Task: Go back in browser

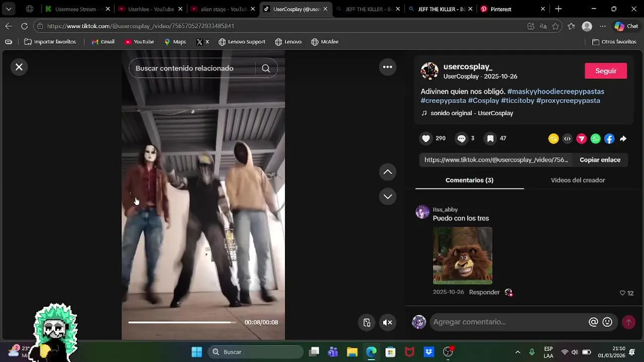Action: (x=9, y=26)
